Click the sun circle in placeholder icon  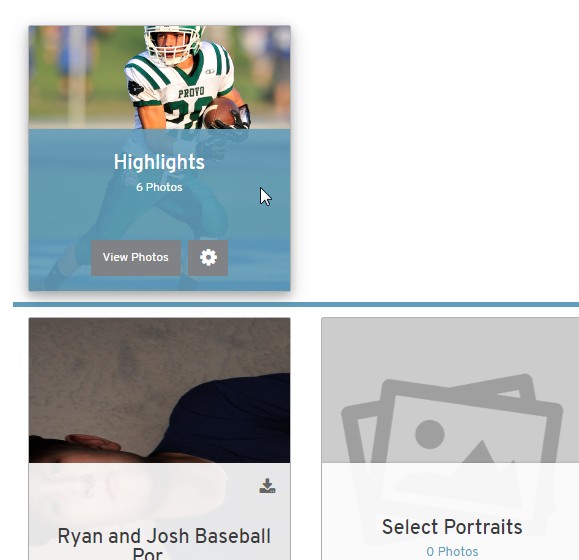[x=429, y=434]
